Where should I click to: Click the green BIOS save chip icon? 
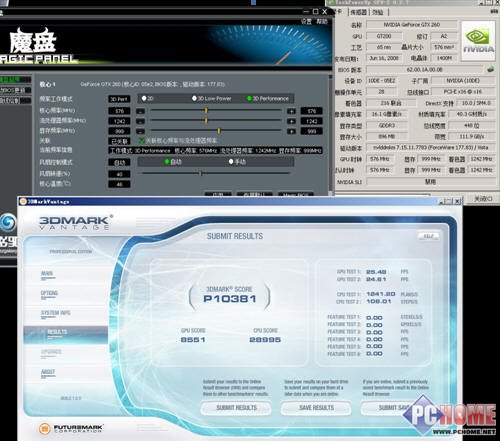click(490, 69)
